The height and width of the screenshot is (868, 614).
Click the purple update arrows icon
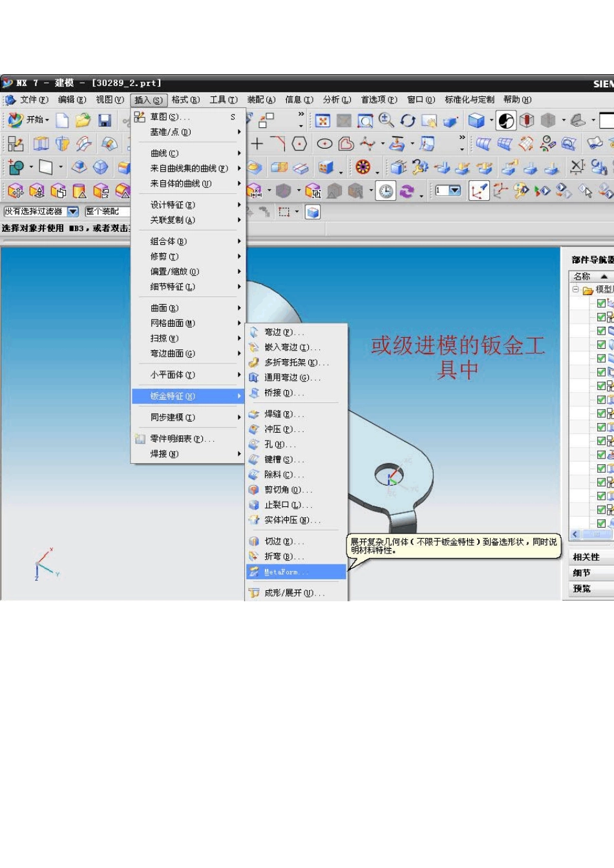(407, 191)
